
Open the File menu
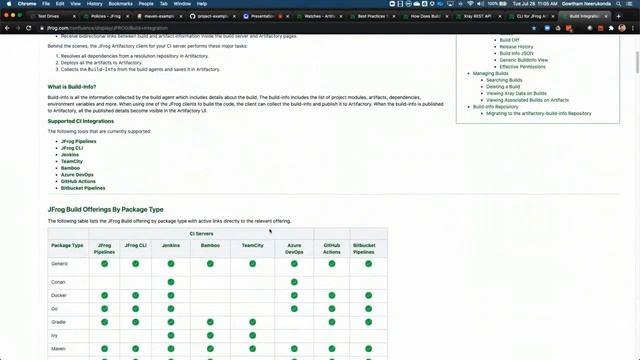[x=46, y=4]
